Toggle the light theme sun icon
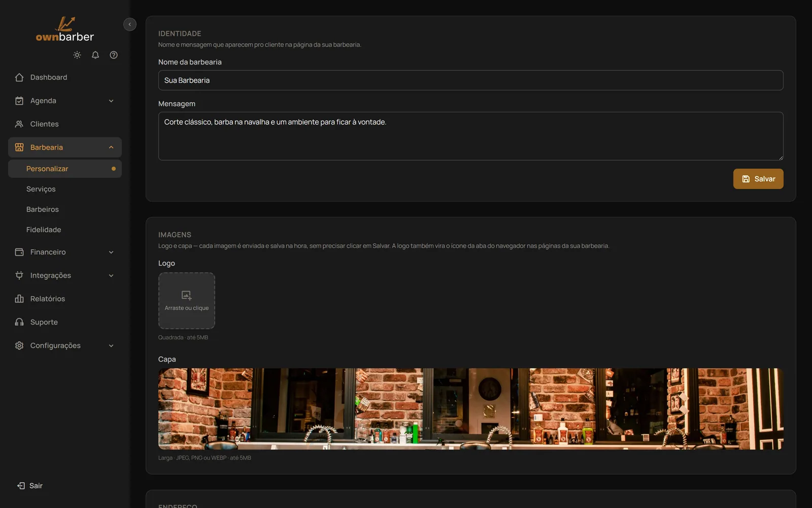This screenshot has height=508, width=812. point(77,55)
